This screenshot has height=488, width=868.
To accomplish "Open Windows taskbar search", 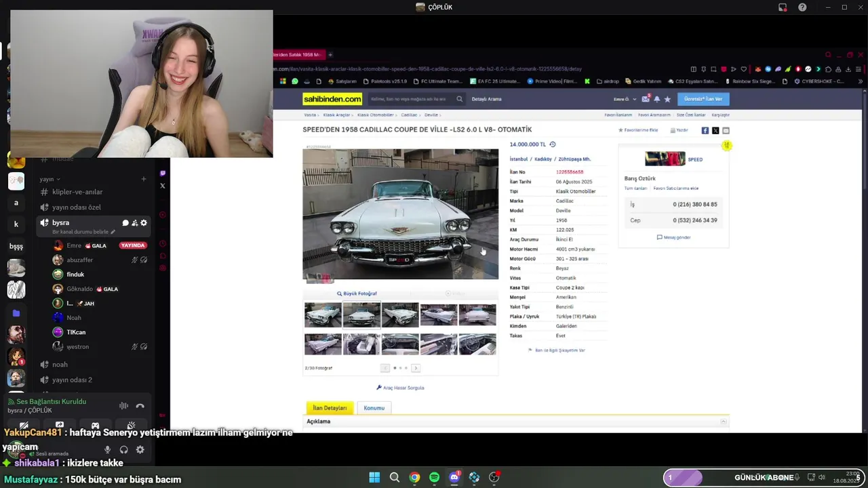I will (394, 477).
